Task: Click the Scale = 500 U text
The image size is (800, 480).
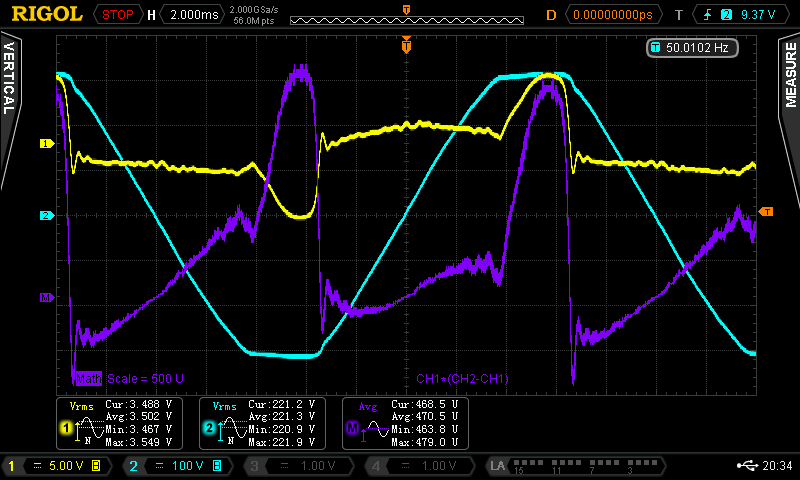Action: click(x=145, y=379)
